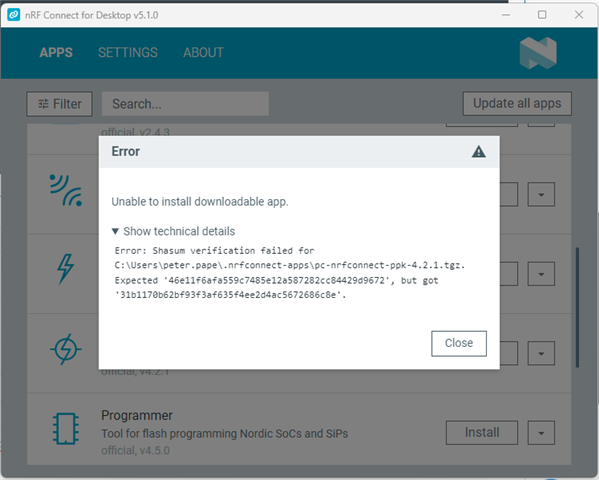Screen dimensions: 599x480
Task: Open dropdown arrow in the lightning bolt app row
Action: pos(541,274)
